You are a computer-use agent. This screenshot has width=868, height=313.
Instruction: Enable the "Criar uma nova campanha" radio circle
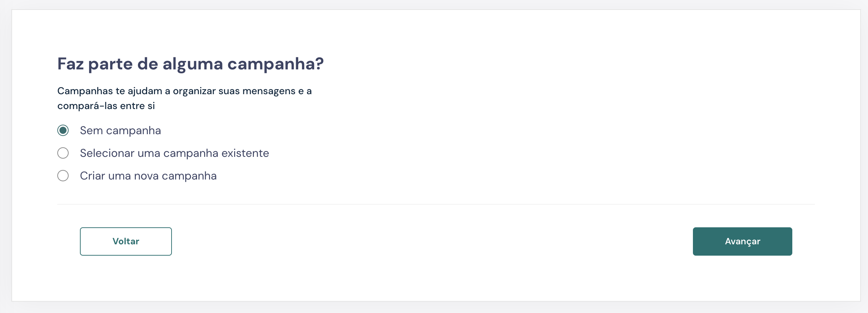[x=63, y=176]
